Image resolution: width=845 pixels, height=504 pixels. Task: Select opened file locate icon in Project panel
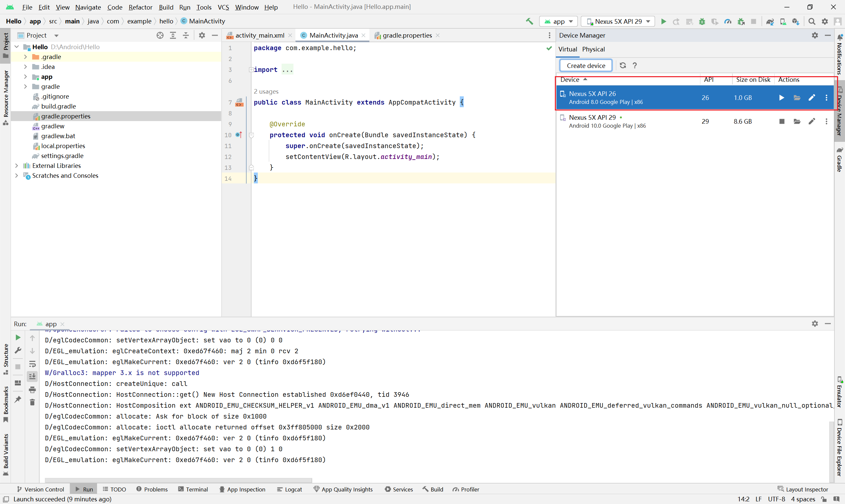click(160, 35)
